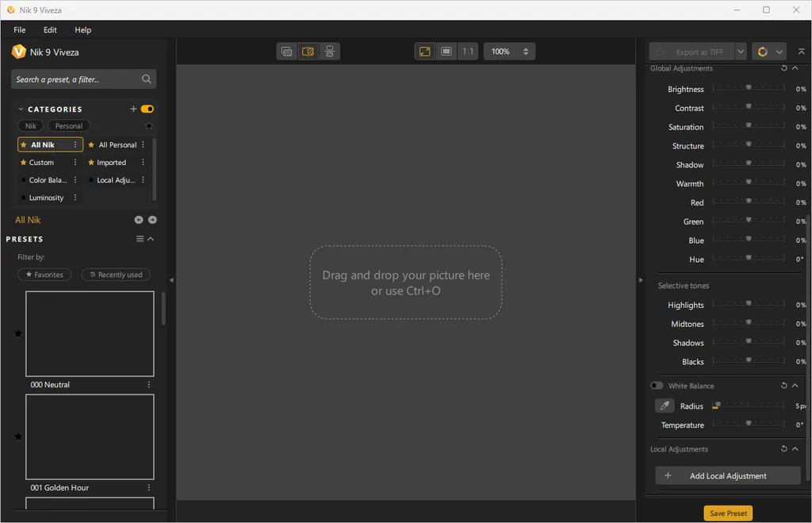Add a new category with plus icon
812x523 pixels.
pyautogui.click(x=133, y=109)
